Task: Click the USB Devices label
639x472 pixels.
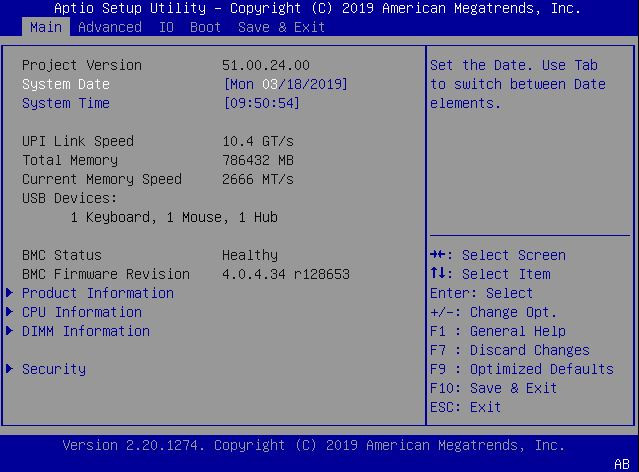Action: tap(70, 198)
